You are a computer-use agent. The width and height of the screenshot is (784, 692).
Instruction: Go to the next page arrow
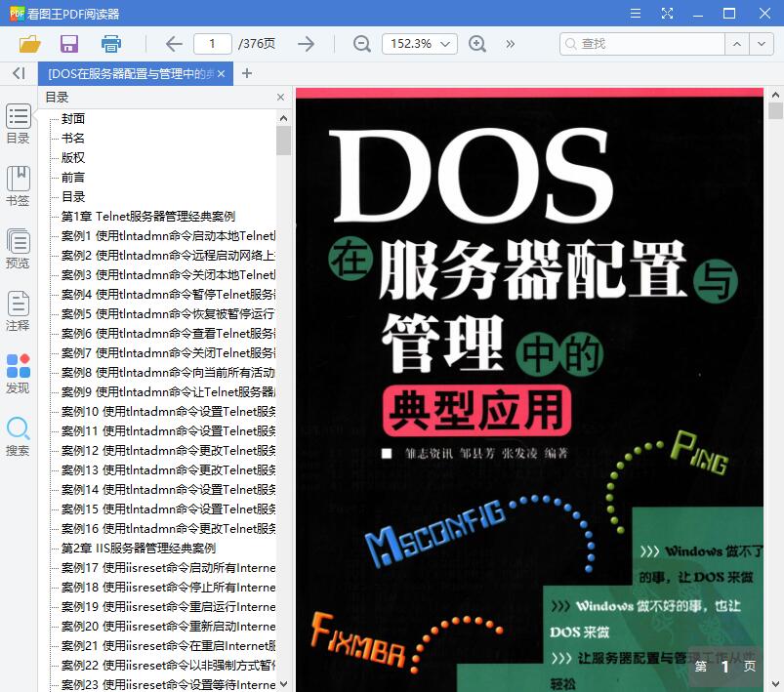tap(306, 44)
